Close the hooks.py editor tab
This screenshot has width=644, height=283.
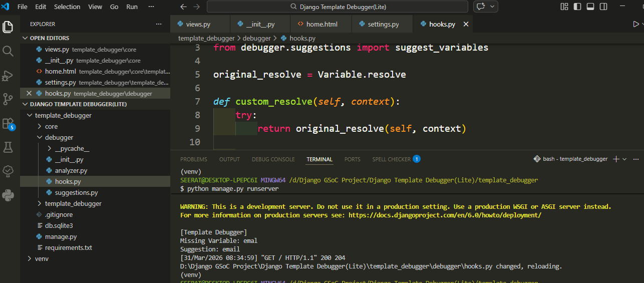point(466,24)
